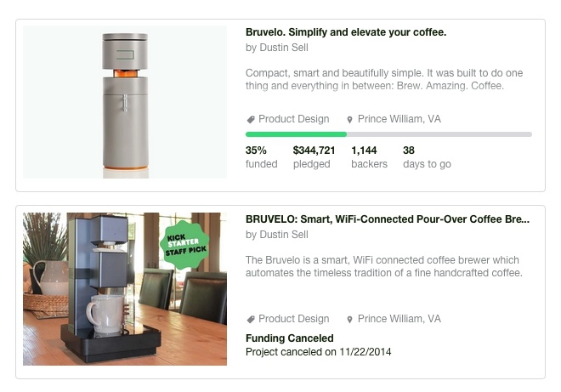Click location pin in canceled project card

[349, 320]
